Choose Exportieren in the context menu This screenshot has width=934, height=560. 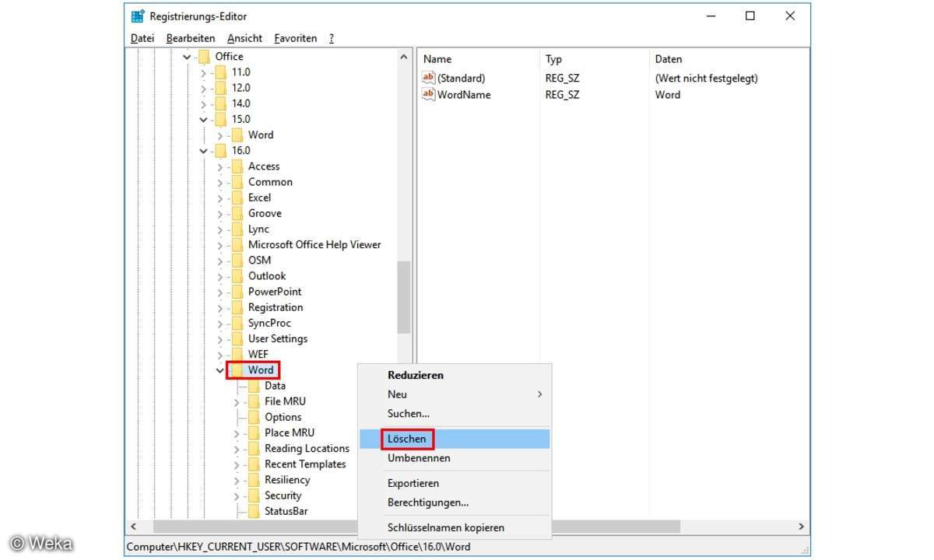point(455,483)
